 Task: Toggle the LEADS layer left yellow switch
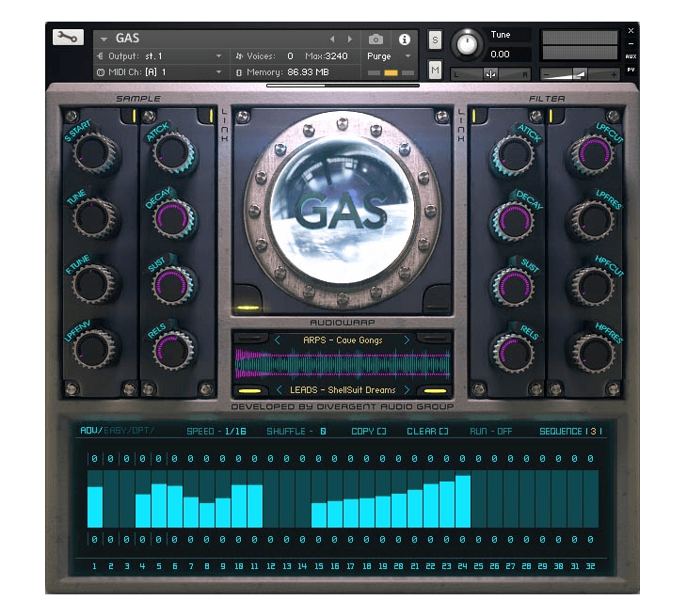coord(250,390)
